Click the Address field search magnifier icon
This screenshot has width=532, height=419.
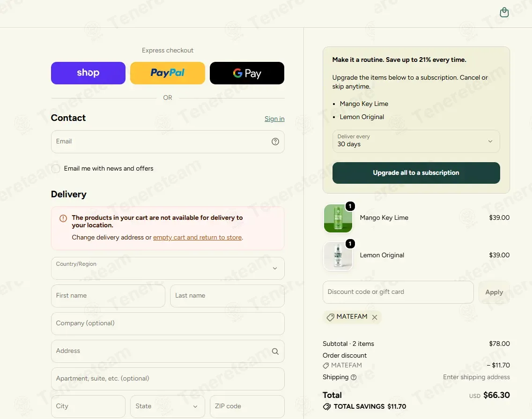[275, 352]
